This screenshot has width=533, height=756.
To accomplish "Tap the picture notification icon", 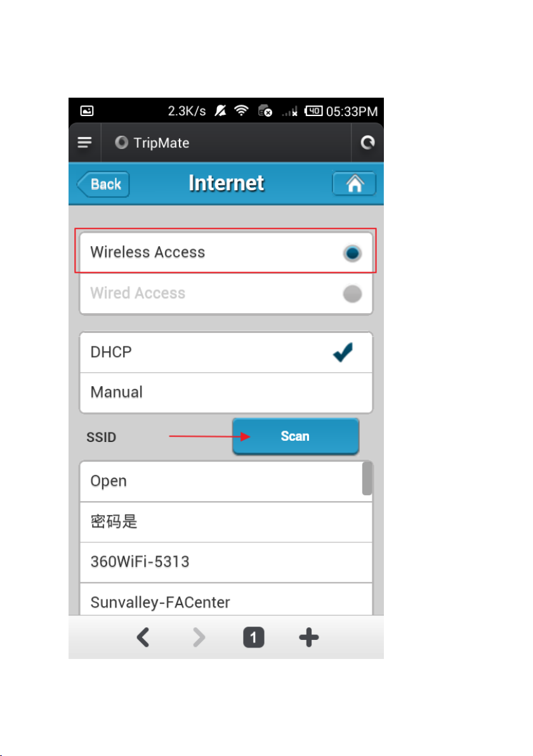I will [x=87, y=111].
